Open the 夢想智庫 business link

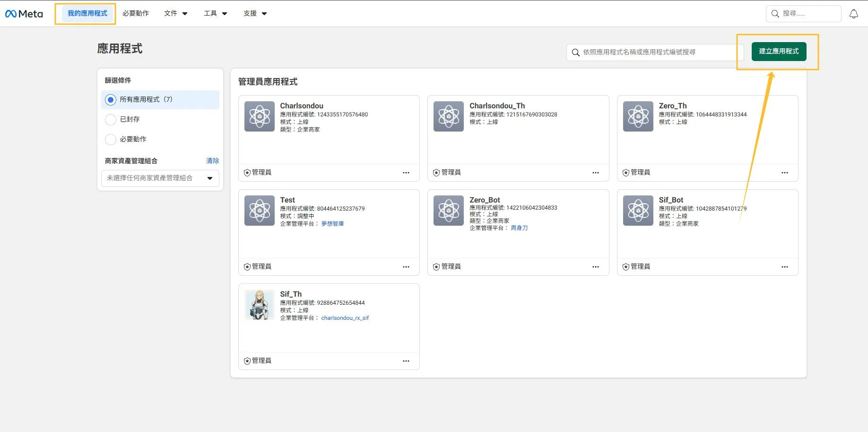click(332, 223)
